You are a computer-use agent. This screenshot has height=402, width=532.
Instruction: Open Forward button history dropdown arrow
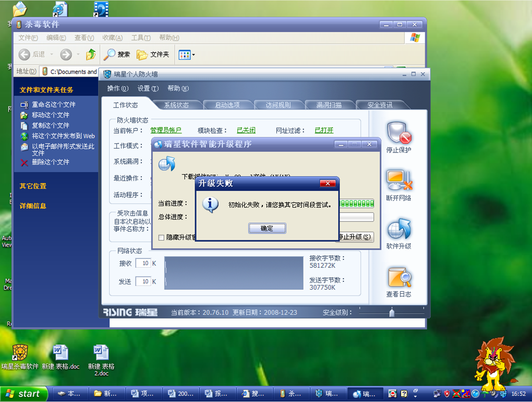pyautogui.click(x=78, y=54)
